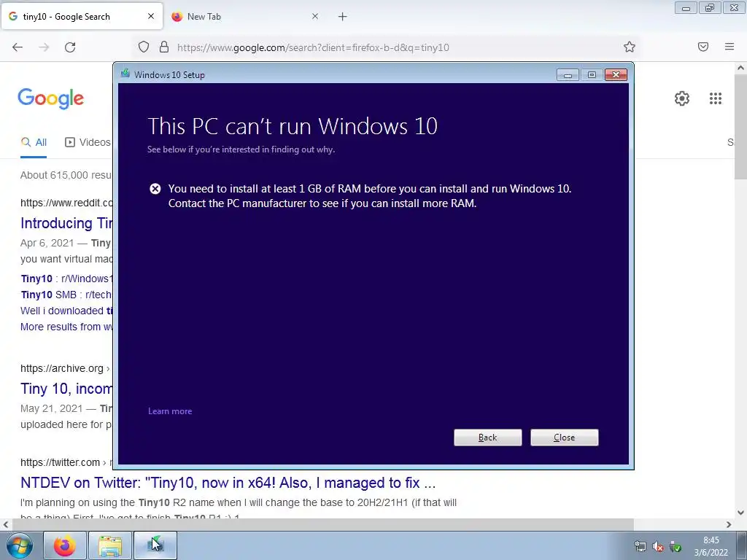Screen dimensions: 747x560
Task: Open the Windows Start menu orb
Action: tap(20, 545)
